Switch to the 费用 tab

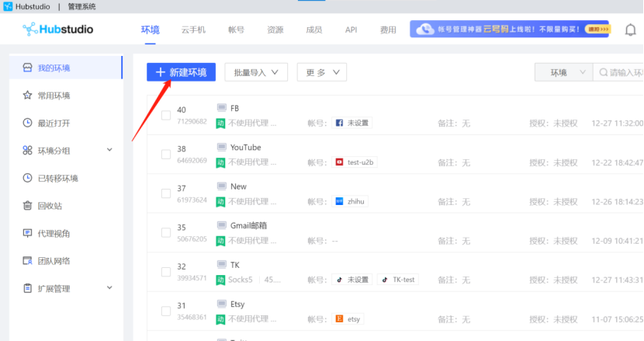[388, 30]
